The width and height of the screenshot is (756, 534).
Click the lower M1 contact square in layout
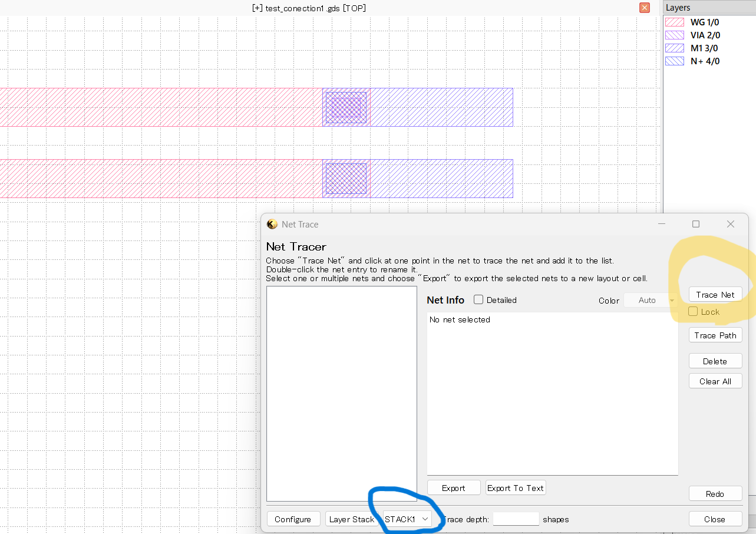coord(346,179)
